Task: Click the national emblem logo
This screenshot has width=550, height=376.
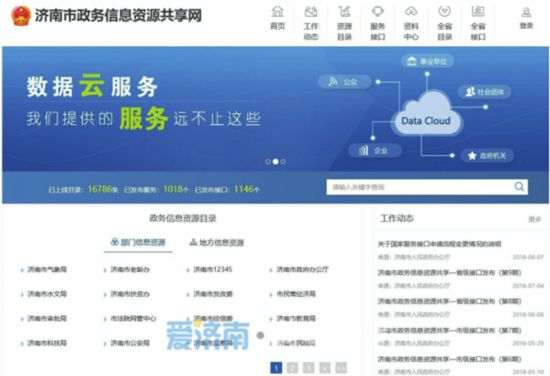Action: click(x=21, y=16)
